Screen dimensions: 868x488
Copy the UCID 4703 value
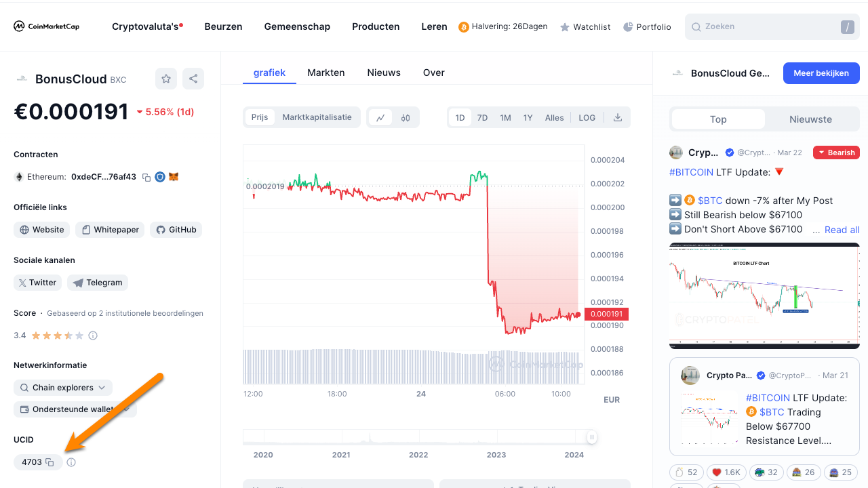[50, 462]
